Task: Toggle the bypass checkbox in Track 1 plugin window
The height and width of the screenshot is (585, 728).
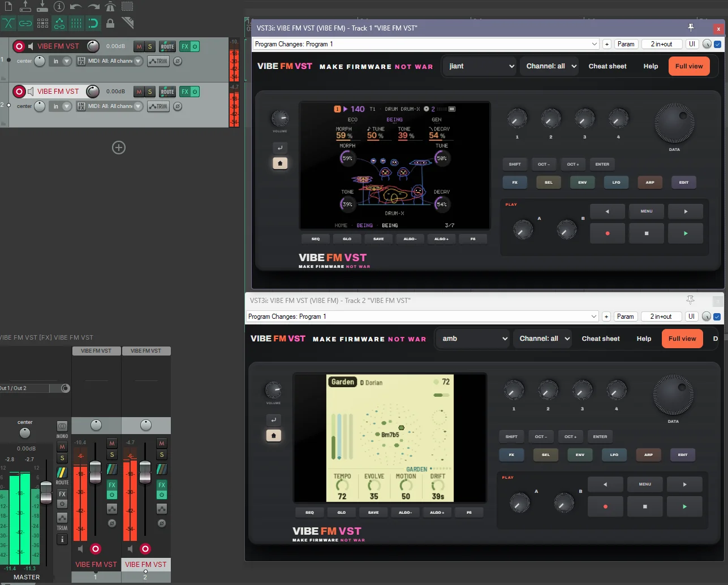Action: click(718, 44)
